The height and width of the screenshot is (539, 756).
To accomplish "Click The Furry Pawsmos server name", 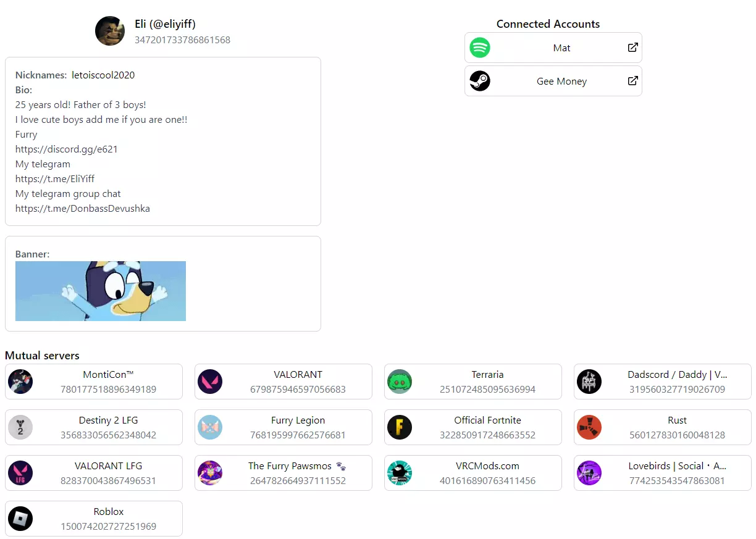I will 298,466.
